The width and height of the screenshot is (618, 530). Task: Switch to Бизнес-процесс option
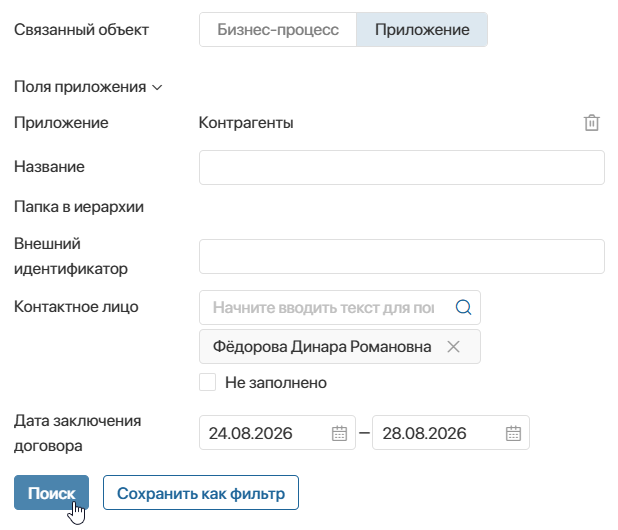pyautogui.click(x=278, y=30)
